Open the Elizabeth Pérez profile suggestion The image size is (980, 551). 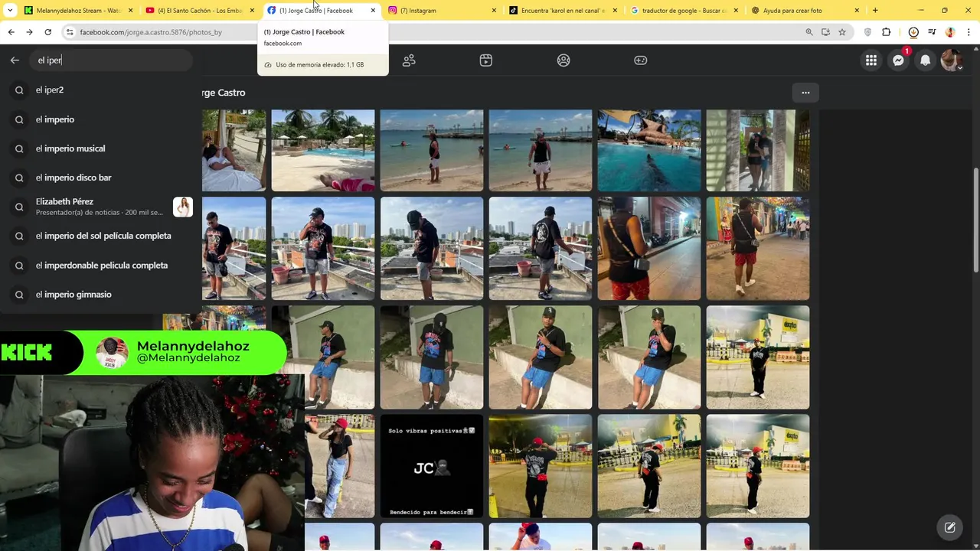100,207
